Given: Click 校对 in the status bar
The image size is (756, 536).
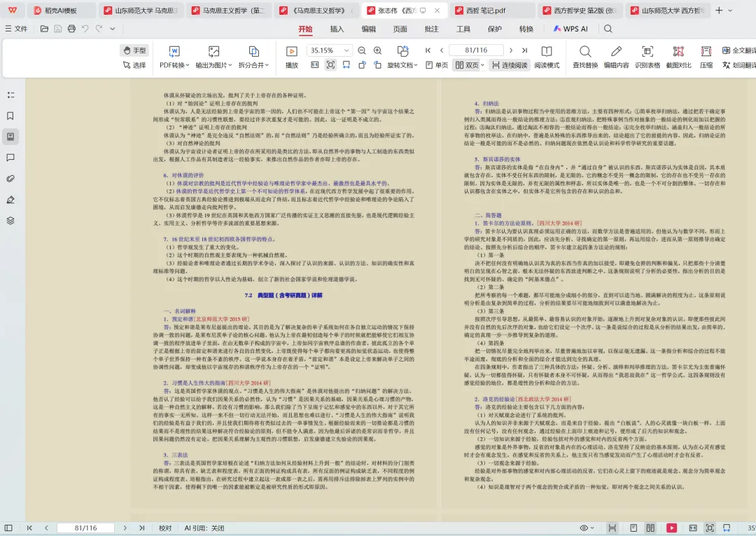Looking at the screenshot, I should [165, 528].
